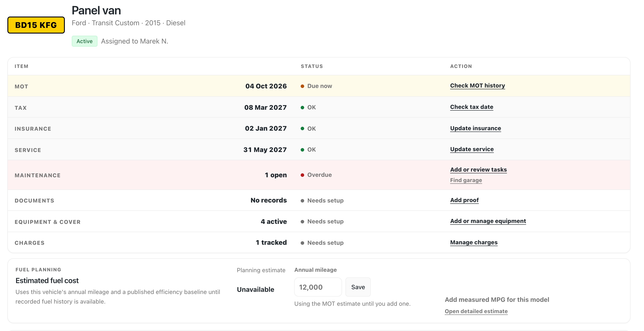Select the MOT row label
644x331 pixels.
coord(21,87)
